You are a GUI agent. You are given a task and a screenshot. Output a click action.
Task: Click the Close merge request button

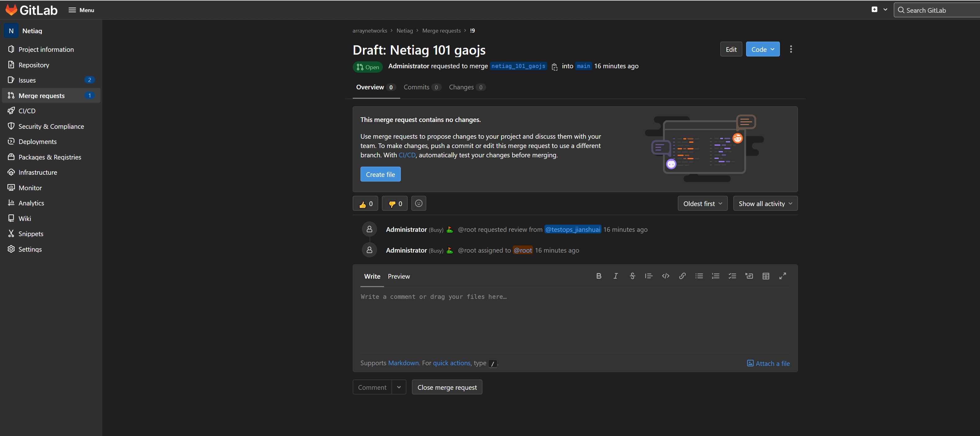(447, 387)
